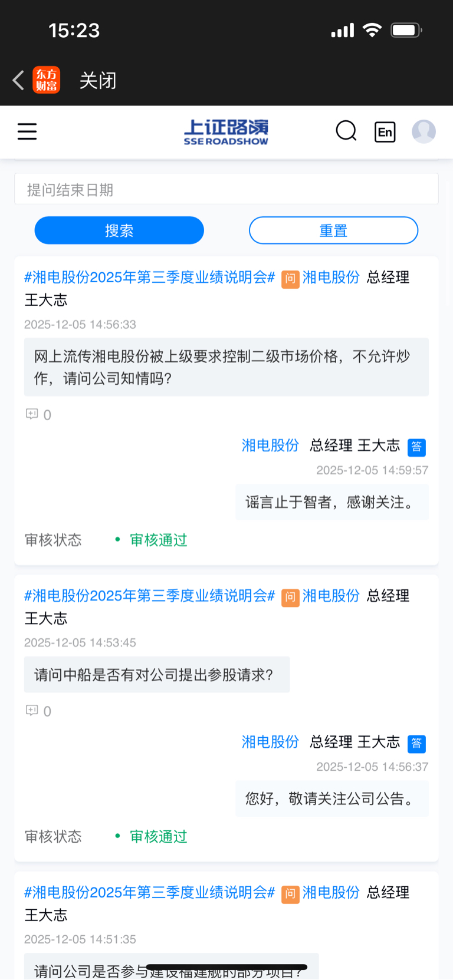Image resolution: width=453 pixels, height=980 pixels.
Task: Go to SSE Roadshow logo home
Action: [x=226, y=132]
